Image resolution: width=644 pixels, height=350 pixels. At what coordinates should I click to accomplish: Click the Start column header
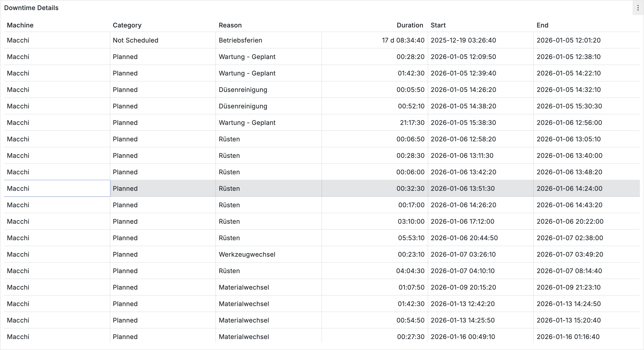(438, 25)
